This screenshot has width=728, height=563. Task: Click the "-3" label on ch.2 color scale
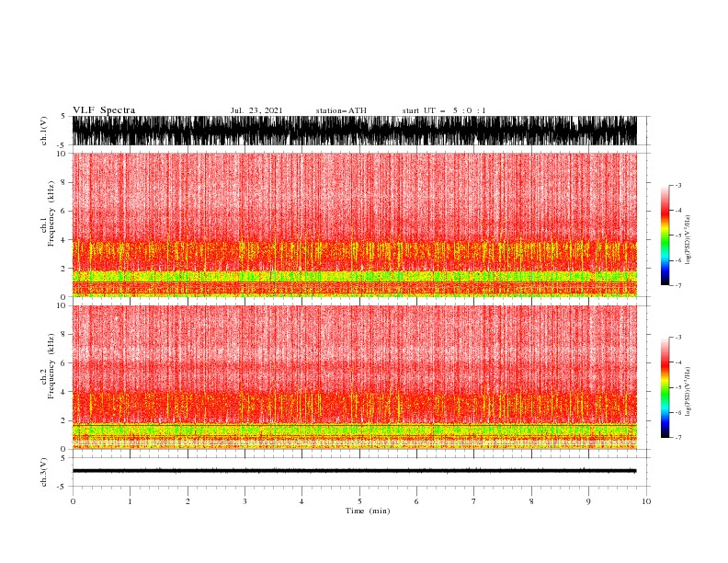point(677,338)
